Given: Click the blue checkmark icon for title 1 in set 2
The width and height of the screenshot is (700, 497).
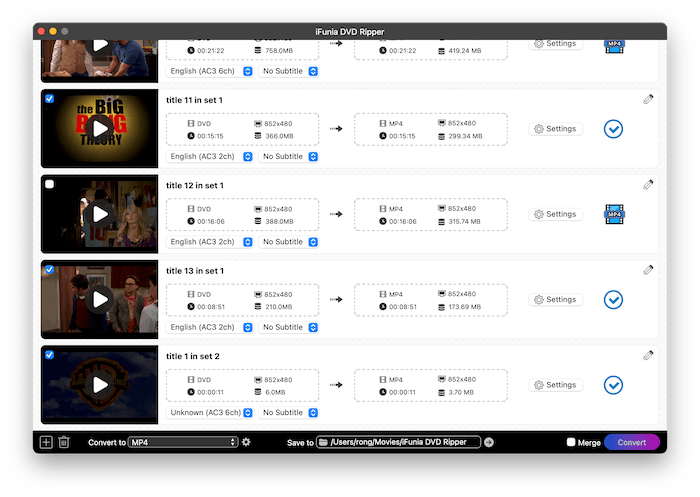Looking at the screenshot, I should tap(614, 385).
